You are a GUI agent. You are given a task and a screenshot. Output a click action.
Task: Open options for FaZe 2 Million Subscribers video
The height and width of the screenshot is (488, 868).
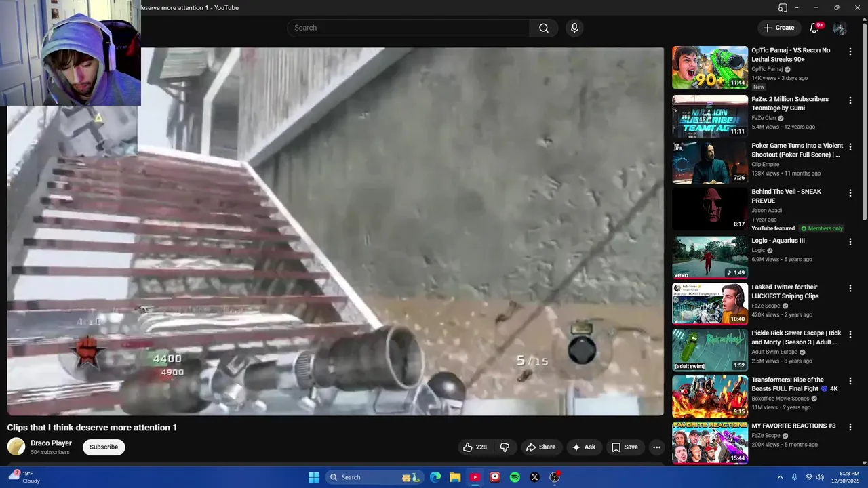850,100
